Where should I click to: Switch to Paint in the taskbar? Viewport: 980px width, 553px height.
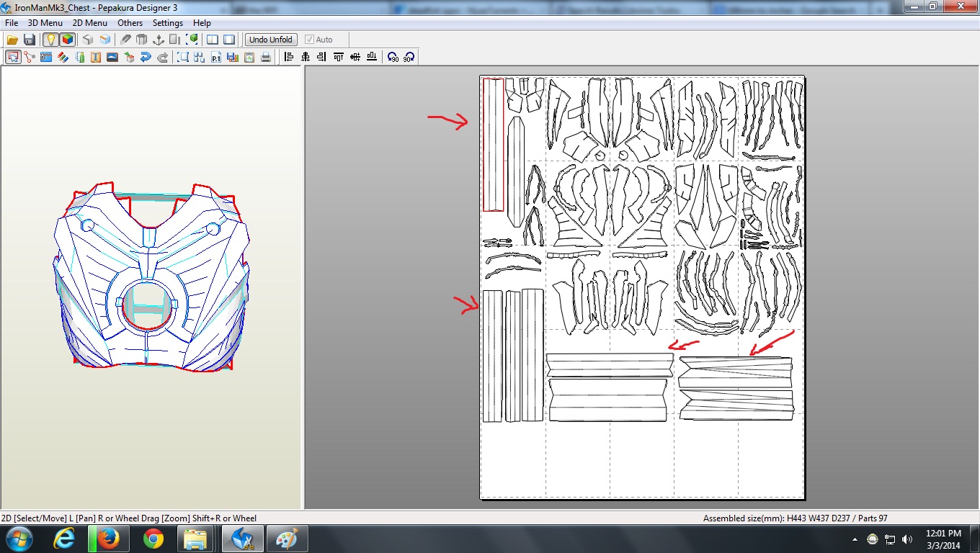[x=287, y=539]
